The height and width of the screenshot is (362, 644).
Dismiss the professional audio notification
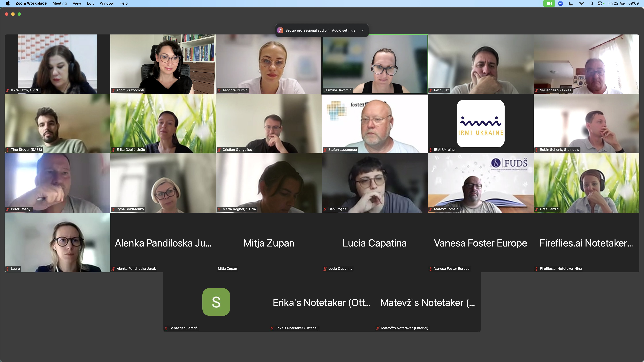363,30
